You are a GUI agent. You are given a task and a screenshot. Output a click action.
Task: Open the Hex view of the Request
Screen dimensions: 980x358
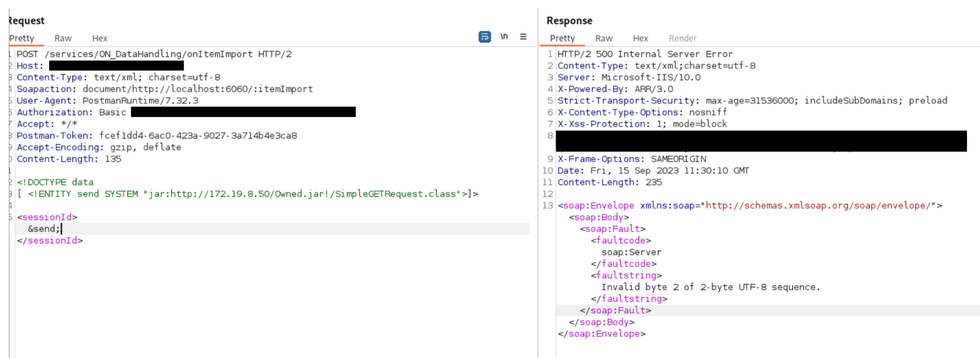point(99,38)
